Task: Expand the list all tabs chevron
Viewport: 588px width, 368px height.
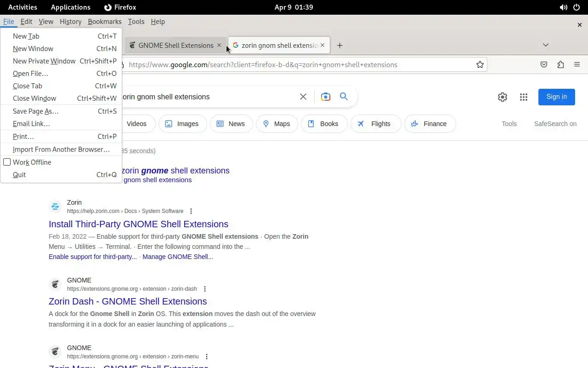Action: [x=546, y=45]
